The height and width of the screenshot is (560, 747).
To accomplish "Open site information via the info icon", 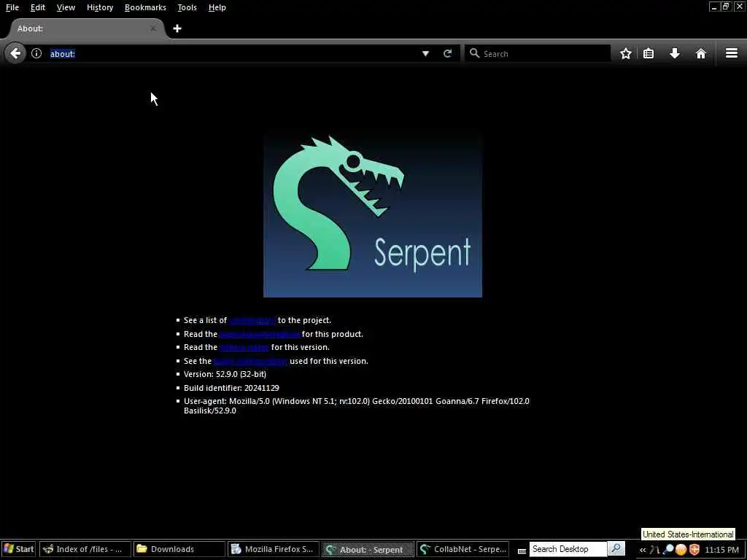I will coord(36,53).
